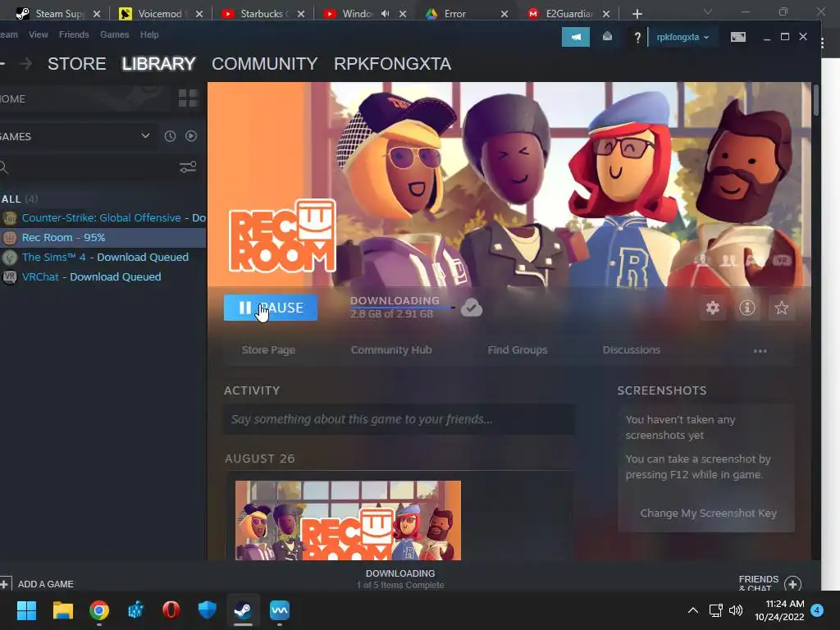Open browser tab search chevron
The height and width of the screenshot is (630, 840).
tap(708, 11)
